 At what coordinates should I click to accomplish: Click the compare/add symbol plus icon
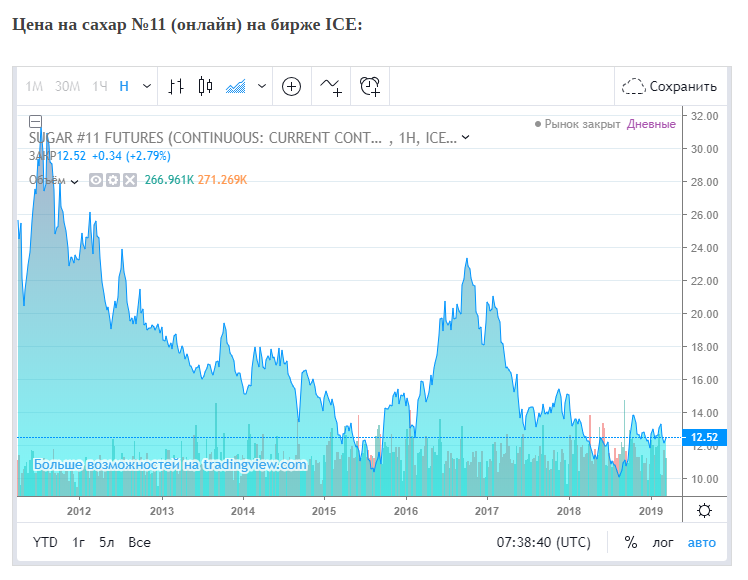[x=291, y=87]
